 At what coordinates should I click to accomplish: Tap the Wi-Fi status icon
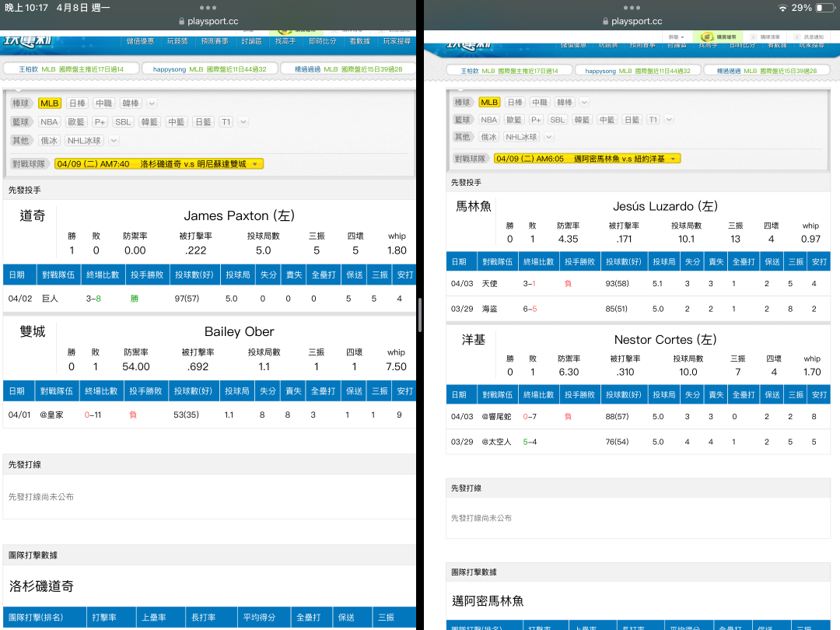(x=782, y=8)
